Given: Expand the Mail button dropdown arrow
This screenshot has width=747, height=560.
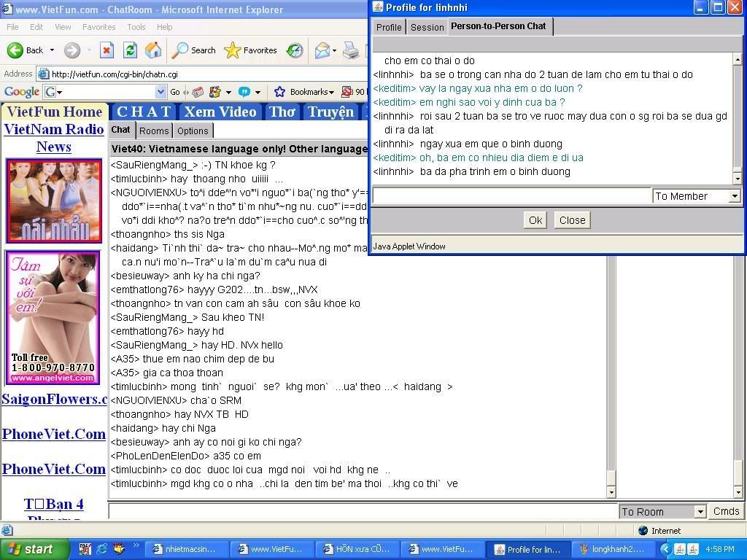Looking at the screenshot, I should click(334, 50).
